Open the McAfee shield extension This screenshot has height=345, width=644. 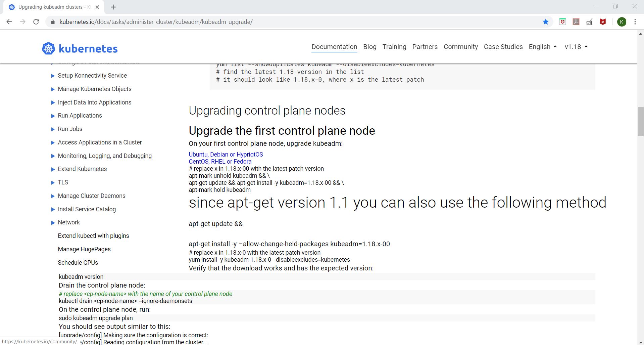point(603,22)
